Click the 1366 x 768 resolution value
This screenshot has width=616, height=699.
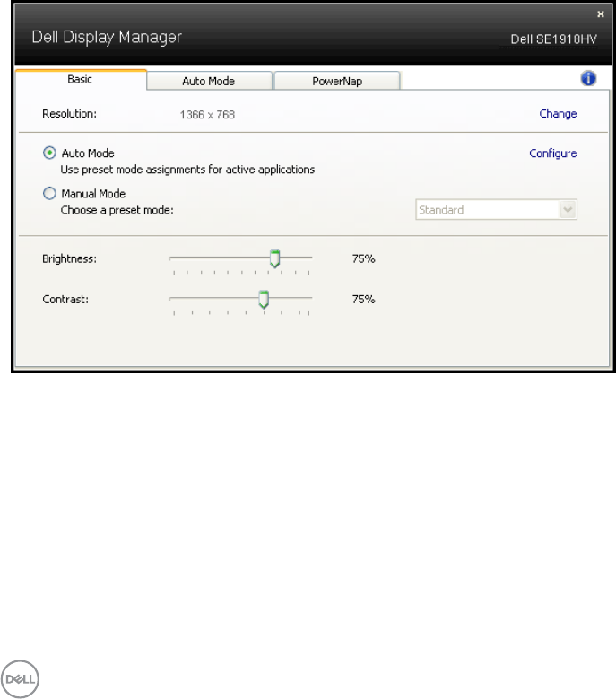click(x=207, y=115)
